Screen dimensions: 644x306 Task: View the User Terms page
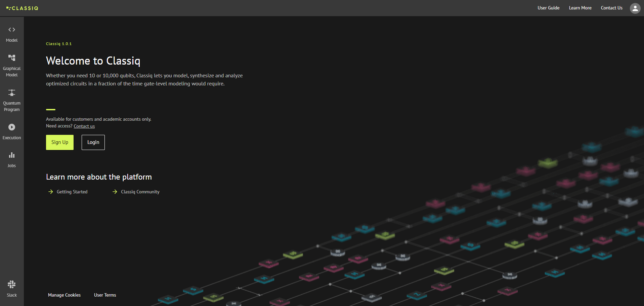click(105, 295)
